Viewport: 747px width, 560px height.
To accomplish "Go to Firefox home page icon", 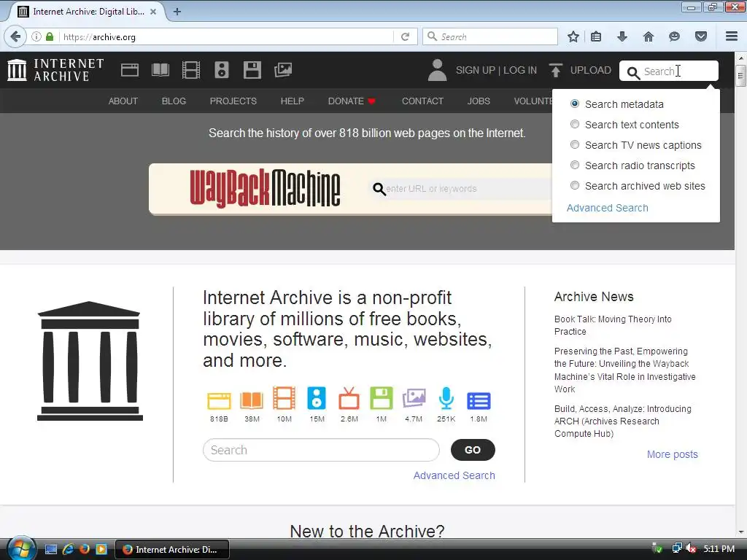I will [649, 36].
